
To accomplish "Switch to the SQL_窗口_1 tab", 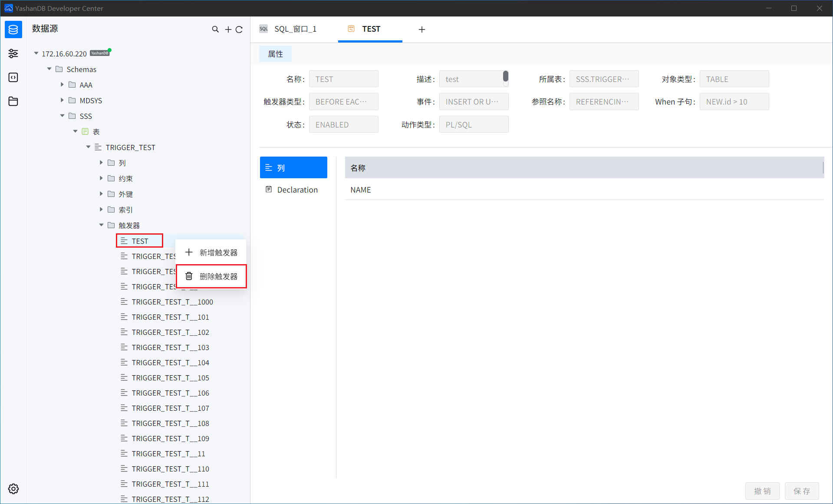I will [x=295, y=29].
